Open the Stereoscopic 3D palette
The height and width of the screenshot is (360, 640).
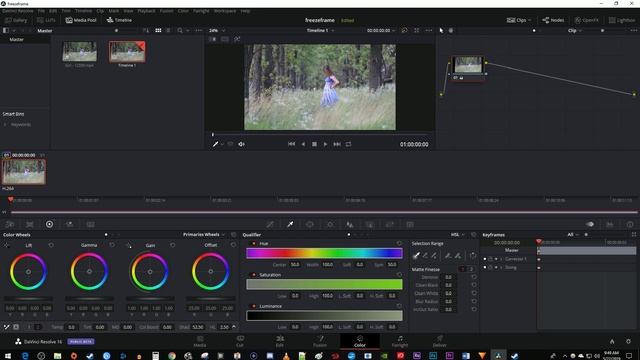click(410, 224)
